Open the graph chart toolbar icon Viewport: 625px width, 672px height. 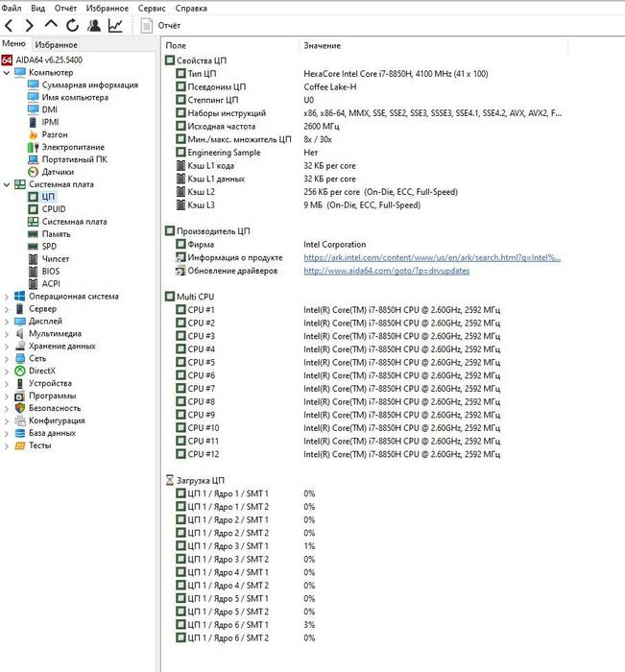[x=115, y=26]
